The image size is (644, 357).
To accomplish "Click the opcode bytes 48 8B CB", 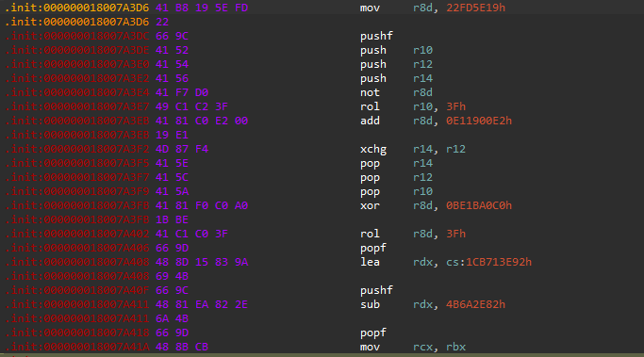I will (x=182, y=348).
